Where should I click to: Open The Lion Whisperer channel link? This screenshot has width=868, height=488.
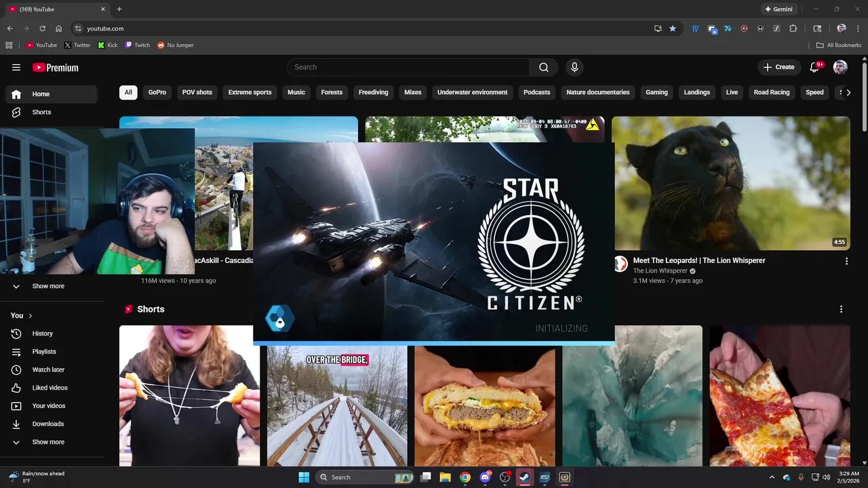coord(660,271)
